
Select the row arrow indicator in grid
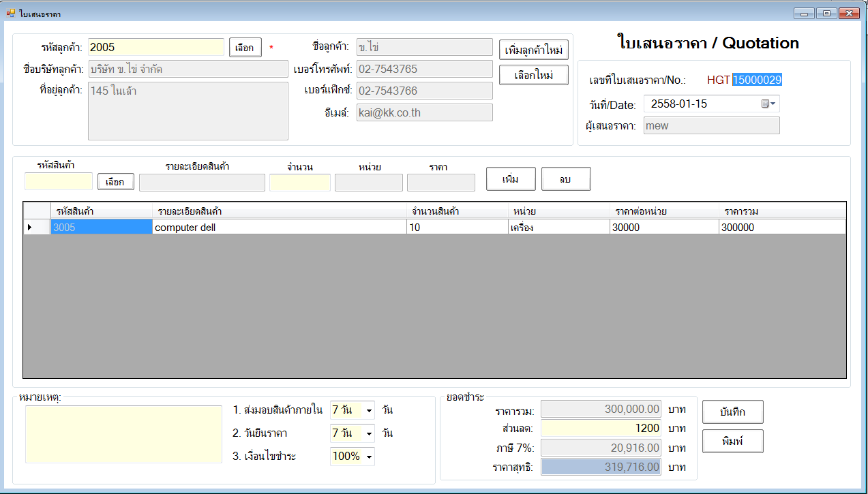coord(30,228)
